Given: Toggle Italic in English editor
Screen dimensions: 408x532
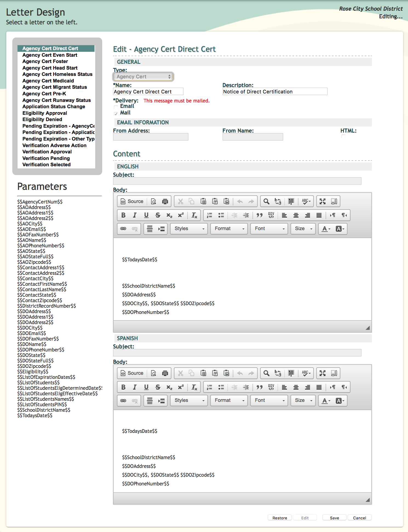Looking at the screenshot, I should [135, 215].
